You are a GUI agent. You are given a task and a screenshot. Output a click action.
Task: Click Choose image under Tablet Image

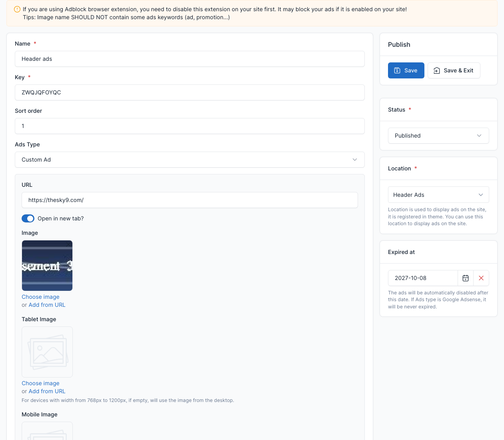click(x=40, y=383)
